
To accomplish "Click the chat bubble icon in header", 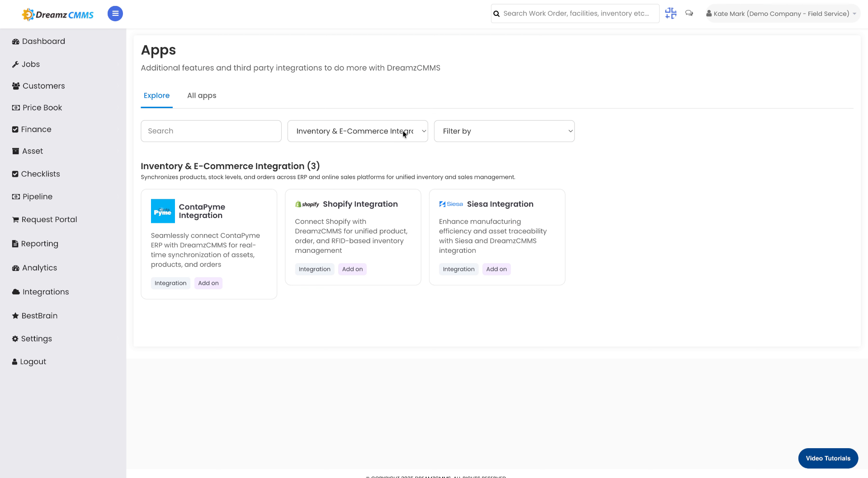I will click(x=689, y=13).
